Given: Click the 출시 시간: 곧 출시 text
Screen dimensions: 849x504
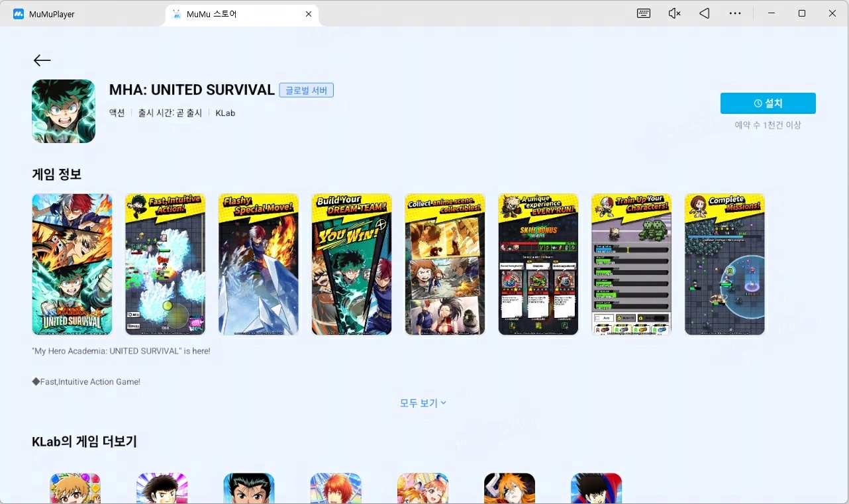Looking at the screenshot, I should 170,113.
